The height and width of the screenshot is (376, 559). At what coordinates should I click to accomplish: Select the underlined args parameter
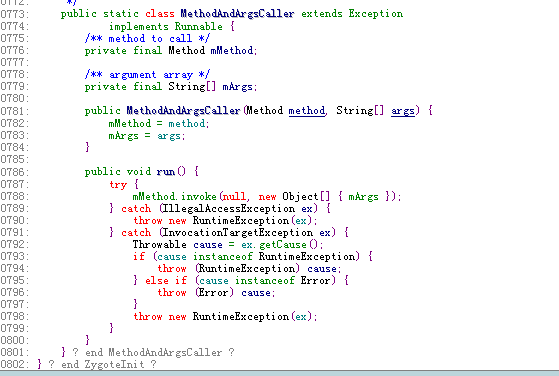pos(403,111)
